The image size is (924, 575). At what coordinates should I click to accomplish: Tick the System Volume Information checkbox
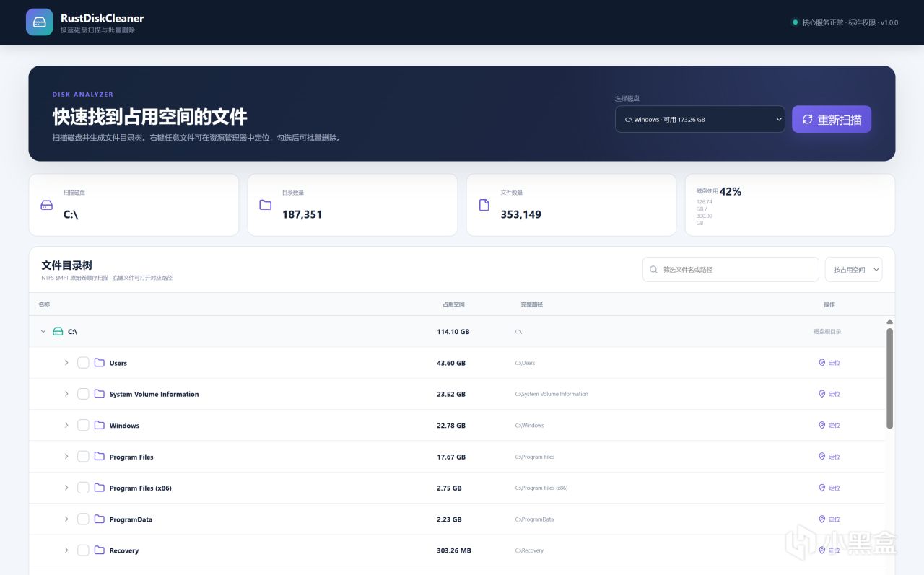[83, 394]
